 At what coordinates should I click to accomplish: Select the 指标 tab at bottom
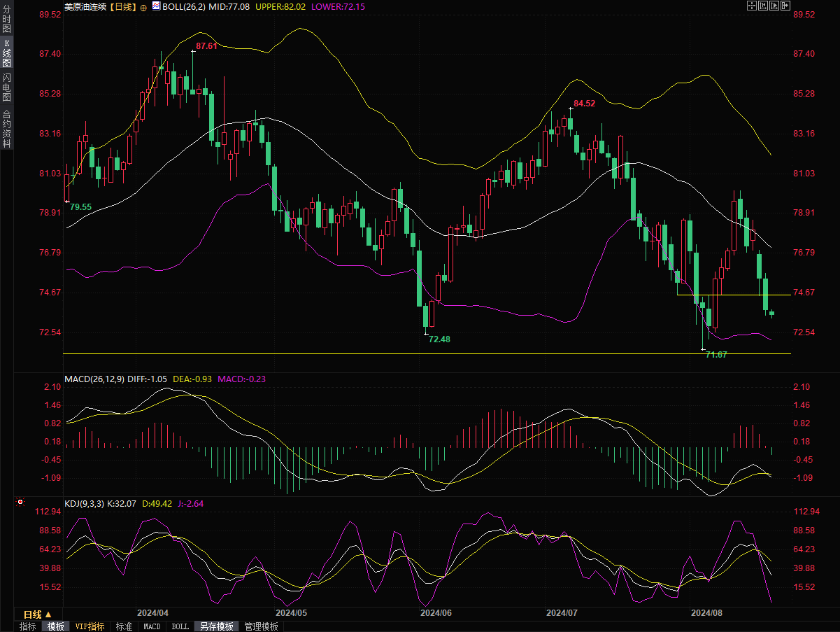[28, 626]
